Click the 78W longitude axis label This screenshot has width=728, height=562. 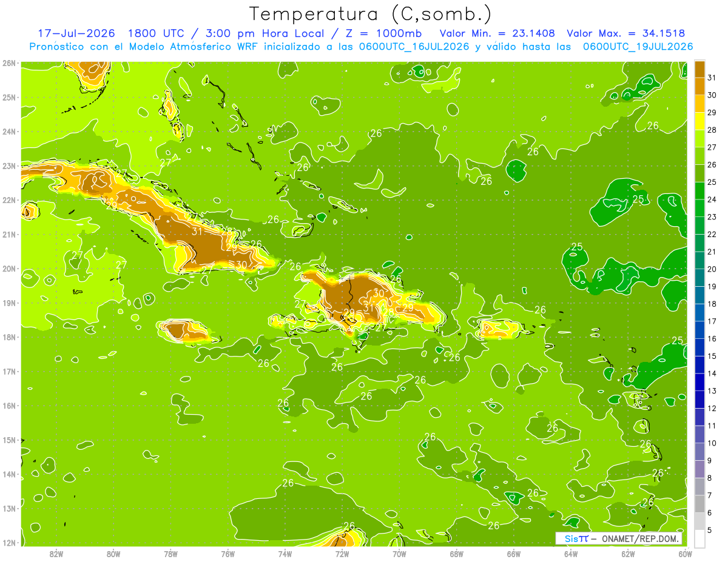tap(170, 554)
